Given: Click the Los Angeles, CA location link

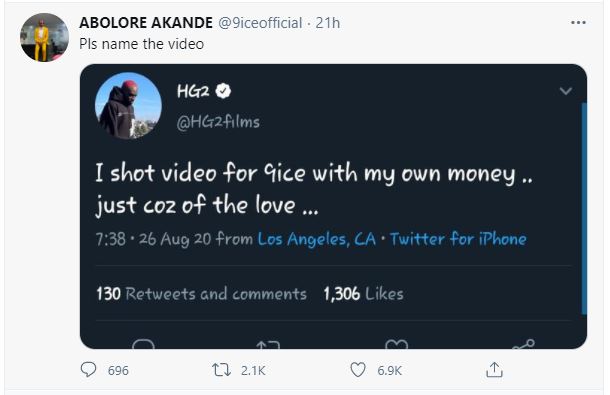Looking at the screenshot, I should (317, 239).
